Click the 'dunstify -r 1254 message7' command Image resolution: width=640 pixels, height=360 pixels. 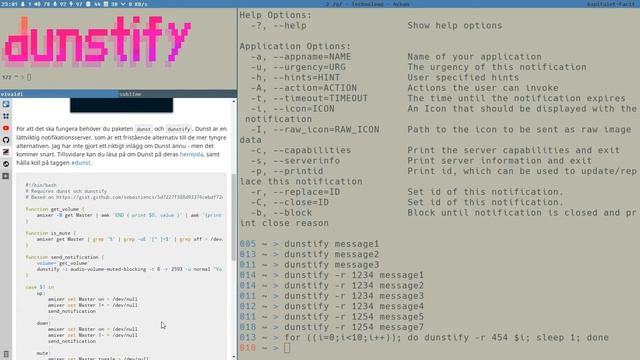(354, 327)
